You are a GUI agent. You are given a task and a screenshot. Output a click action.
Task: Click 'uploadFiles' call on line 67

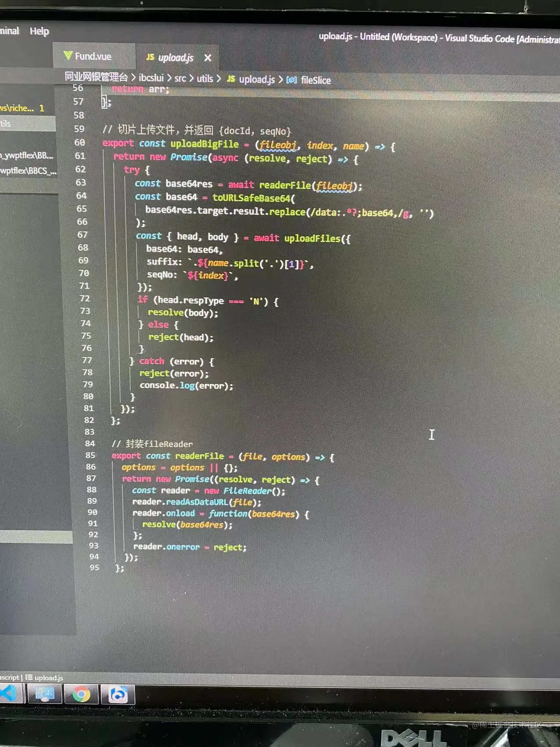[312, 238]
